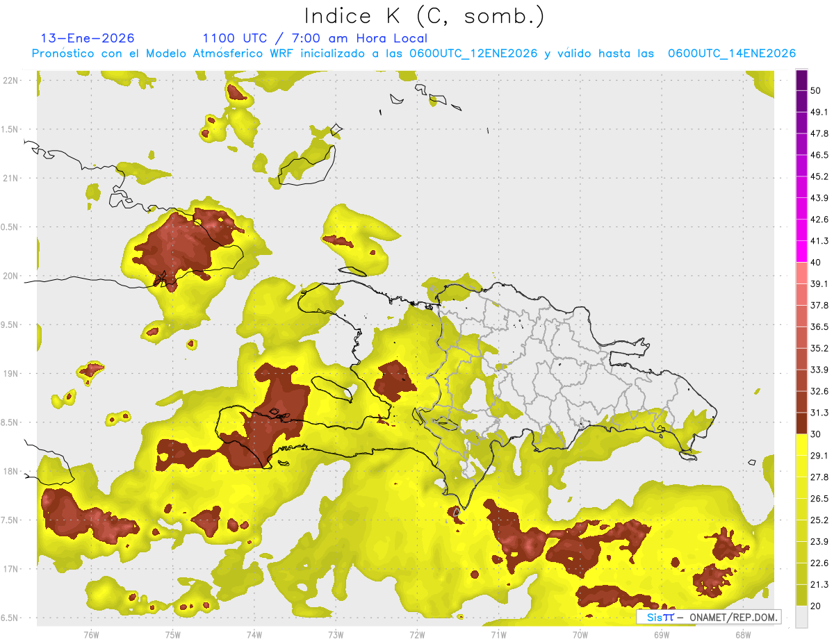Click legend value '31.3'
Viewport: 834px width, 644px height.
coord(819,413)
